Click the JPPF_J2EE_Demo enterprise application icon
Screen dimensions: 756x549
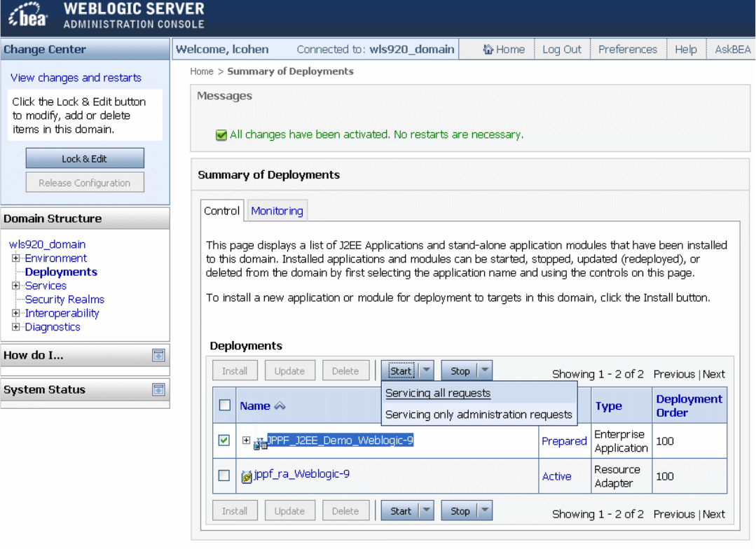[x=261, y=443]
